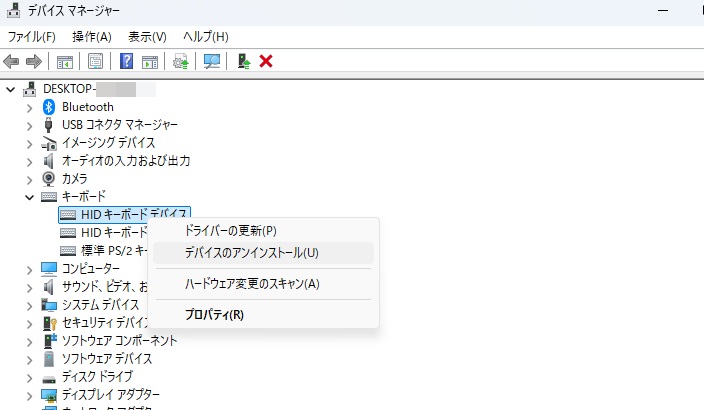The height and width of the screenshot is (410, 704).
Task: Click the Enable device toolbar icon
Action: click(244, 61)
